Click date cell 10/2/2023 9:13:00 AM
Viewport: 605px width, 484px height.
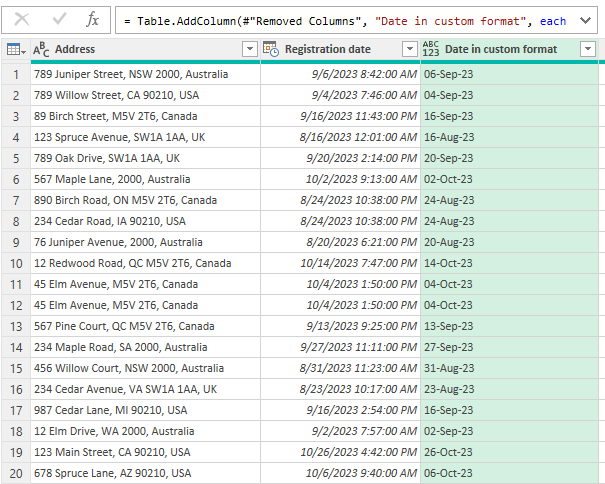pos(341,179)
